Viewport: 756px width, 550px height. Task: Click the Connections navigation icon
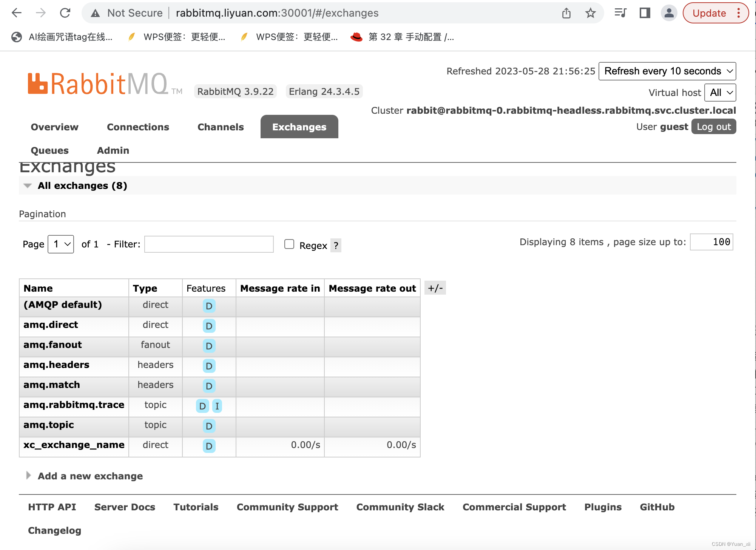pos(137,127)
